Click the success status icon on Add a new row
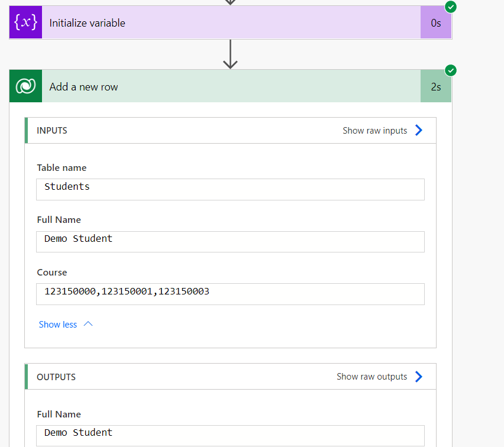Viewport: 504px width, 447px height. [450, 70]
